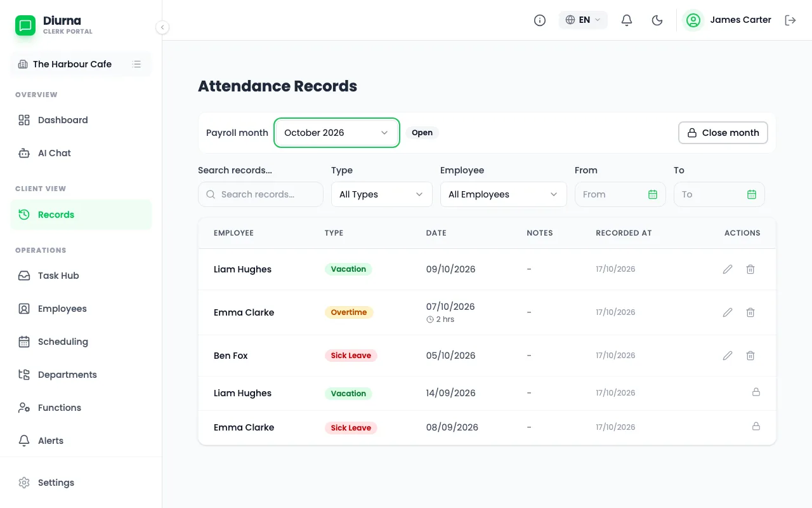Click the Recorded At column header
This screenshot has width=812, height=508.
[624, 233]
